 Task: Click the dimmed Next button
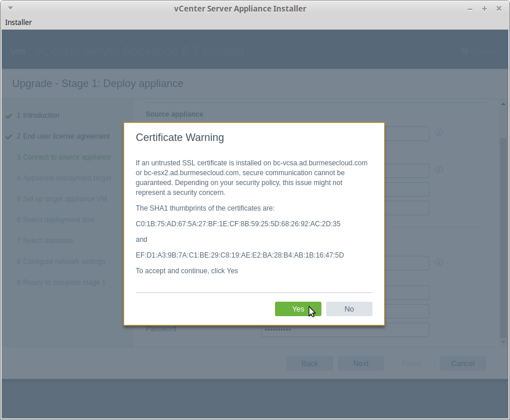point(361,363)
